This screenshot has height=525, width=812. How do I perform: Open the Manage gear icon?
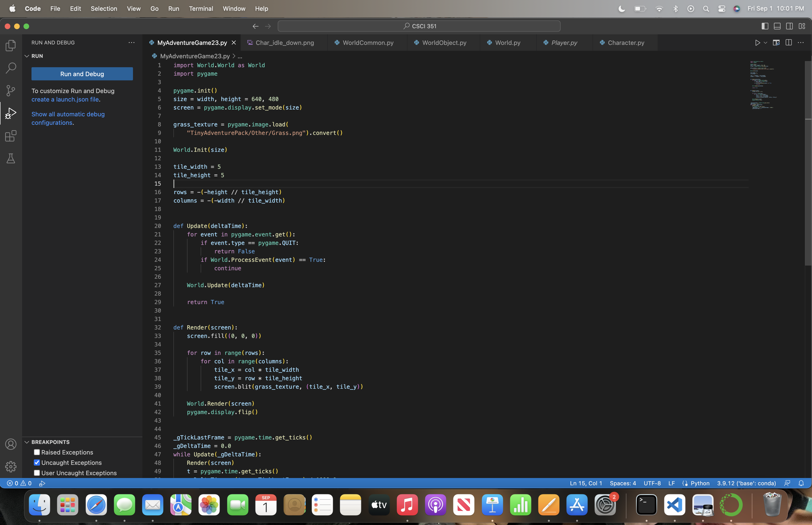pos(11,466)
